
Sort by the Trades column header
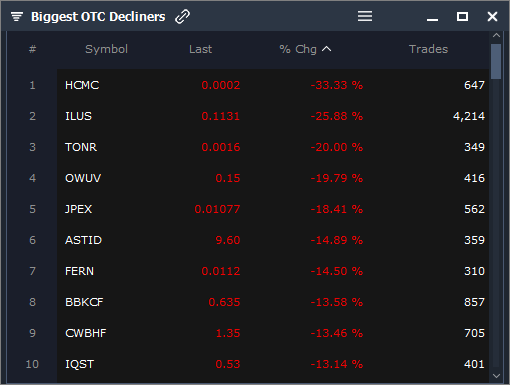pos(428,49)
